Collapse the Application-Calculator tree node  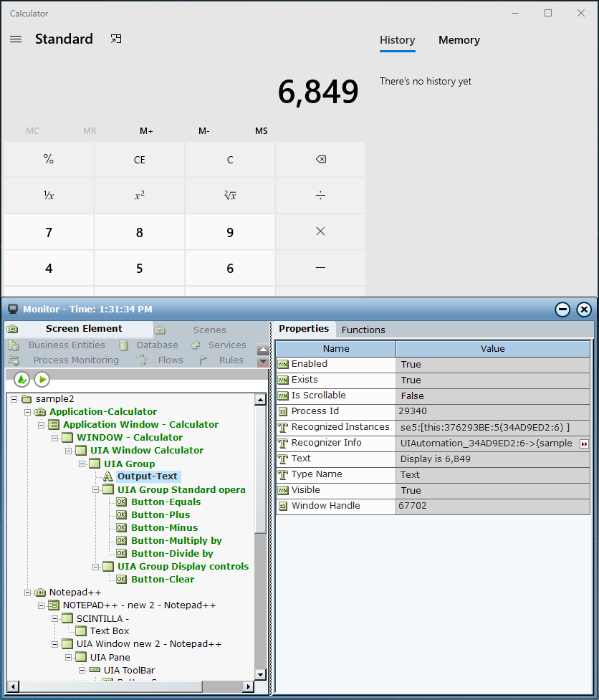point(28,412)
